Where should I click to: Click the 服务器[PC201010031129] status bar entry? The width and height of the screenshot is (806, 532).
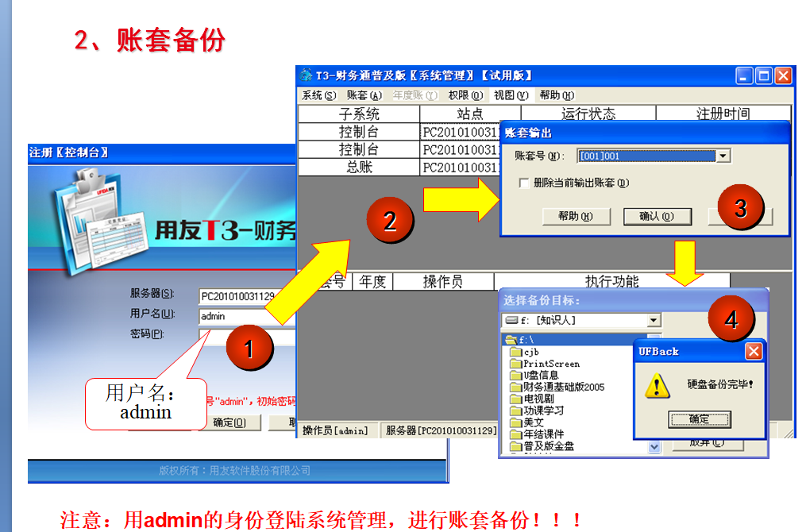click(441, 430)
